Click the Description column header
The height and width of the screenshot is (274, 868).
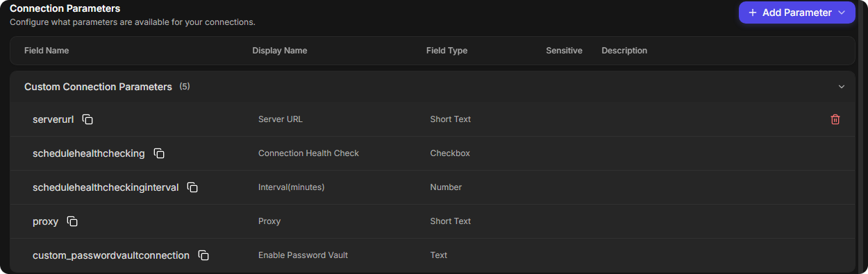[x=624, y=51]
